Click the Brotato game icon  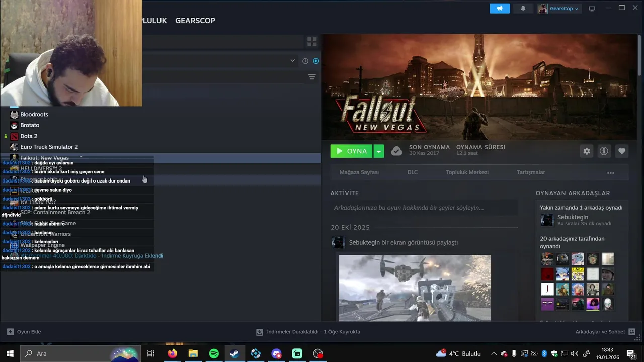(14, 125)
